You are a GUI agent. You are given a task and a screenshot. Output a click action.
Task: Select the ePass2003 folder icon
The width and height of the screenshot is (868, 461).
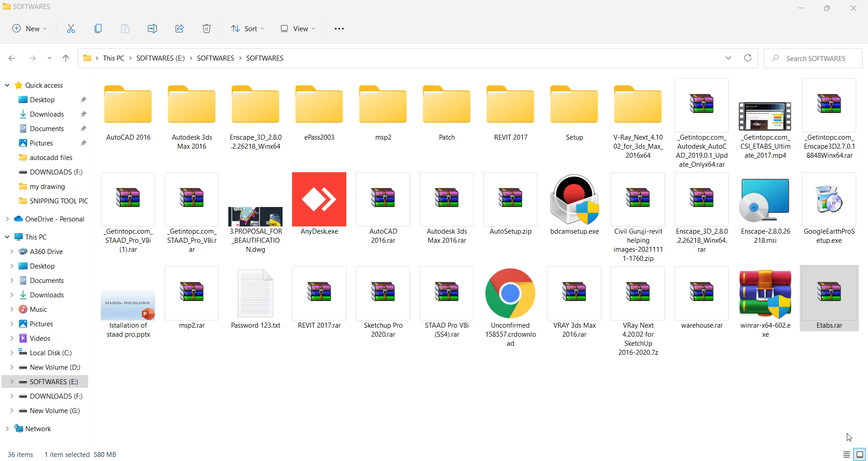click(319, 104)
